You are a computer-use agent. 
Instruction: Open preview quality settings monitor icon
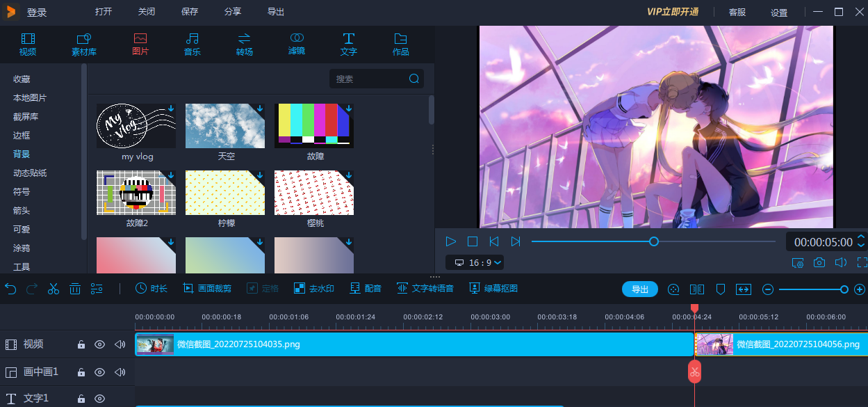[x=798, y=263]
